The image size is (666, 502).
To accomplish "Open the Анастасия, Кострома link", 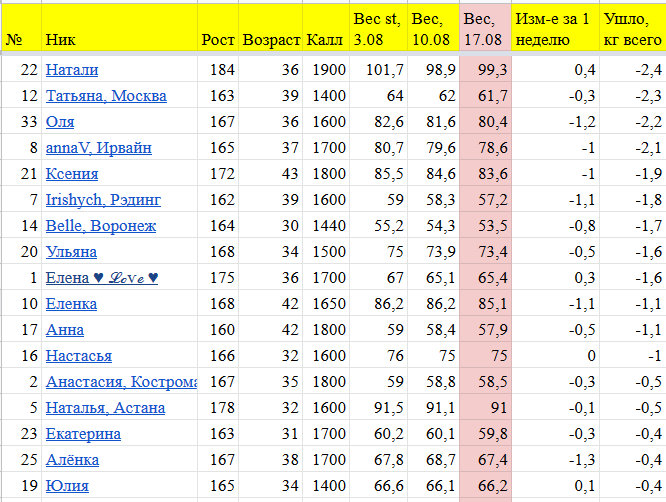I will click(x=120, y=382).
